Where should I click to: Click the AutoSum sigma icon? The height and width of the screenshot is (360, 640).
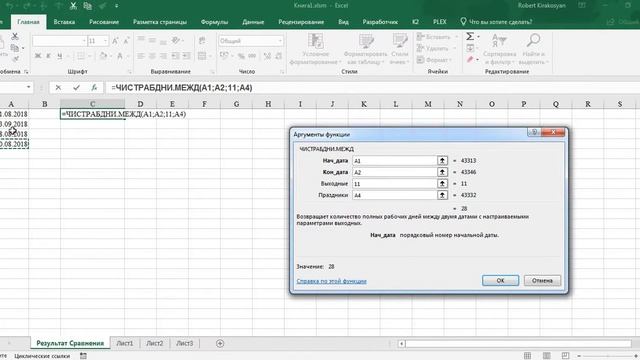[x=470, y=36]
